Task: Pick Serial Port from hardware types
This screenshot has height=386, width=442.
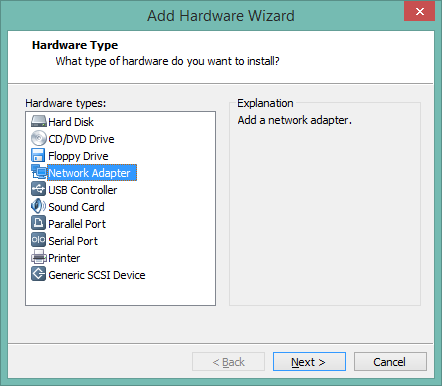Action: coord(73,241)
